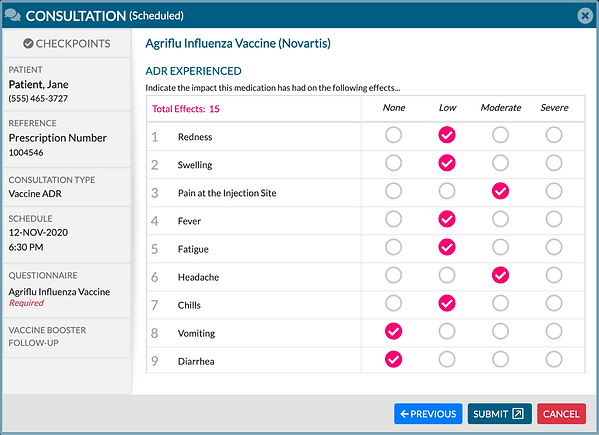Select Low for Swelling
Screen dimensions: 599x435
point(447,163)
